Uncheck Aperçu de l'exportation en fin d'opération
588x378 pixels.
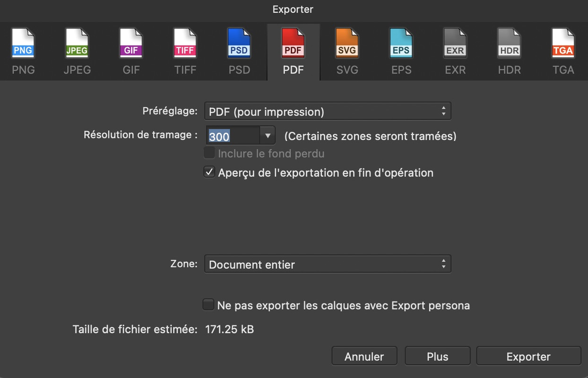point(209,172)
